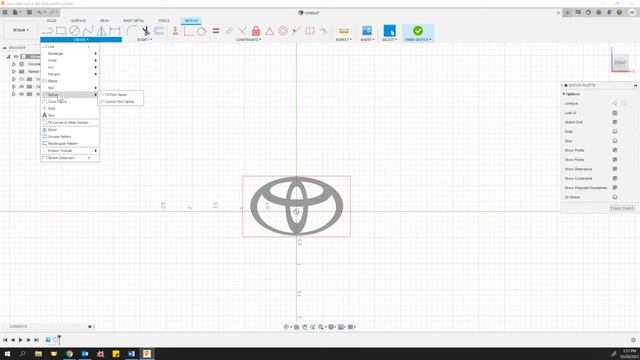Image resolution: width=640 pixels, height=360 pixels.
Task: Click the Look At icon in Sketch Palette
Action: point(615,113)
